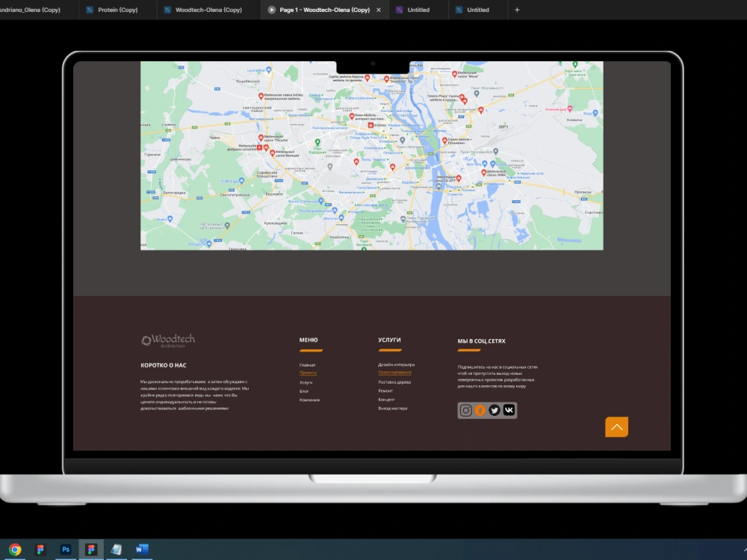Screen dimensions: 747x560
Task: Switch to the Woodtech-Olena (Copy) file tab
Action: [208, 10]
